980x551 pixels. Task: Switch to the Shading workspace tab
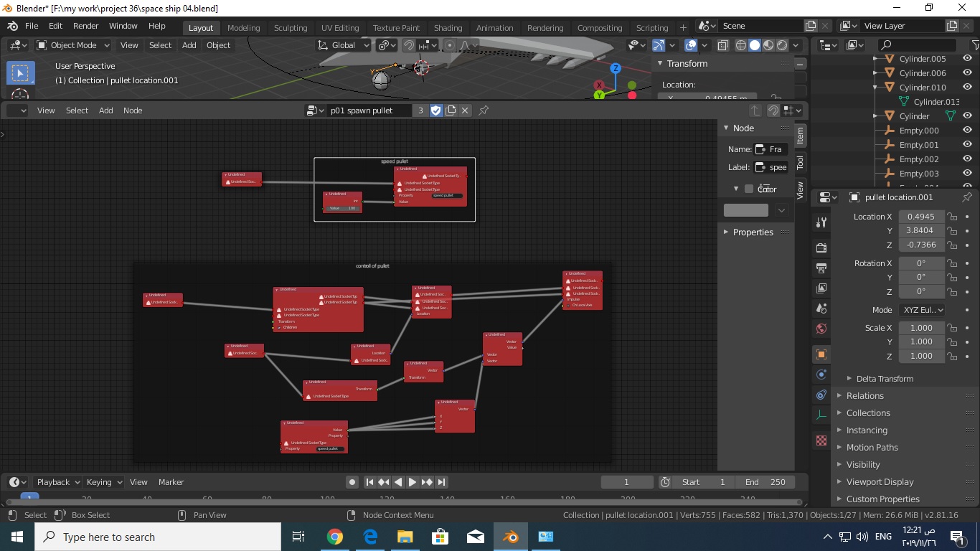(448, 28)
